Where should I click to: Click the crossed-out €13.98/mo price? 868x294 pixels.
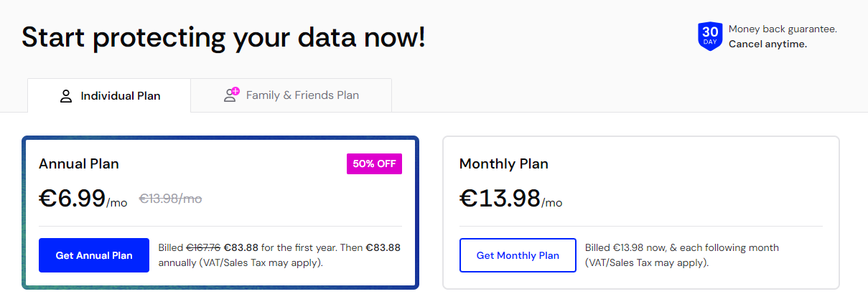(170, 199)
